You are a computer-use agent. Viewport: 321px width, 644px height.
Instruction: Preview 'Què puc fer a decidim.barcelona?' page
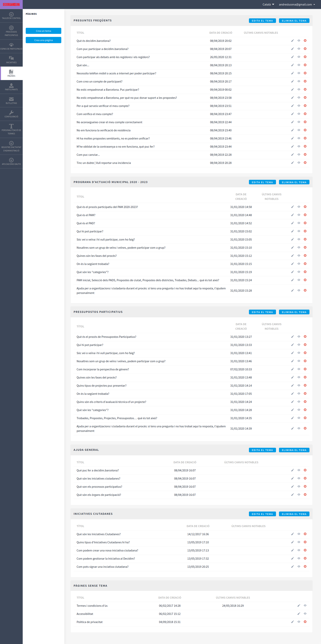pos(299,470)
